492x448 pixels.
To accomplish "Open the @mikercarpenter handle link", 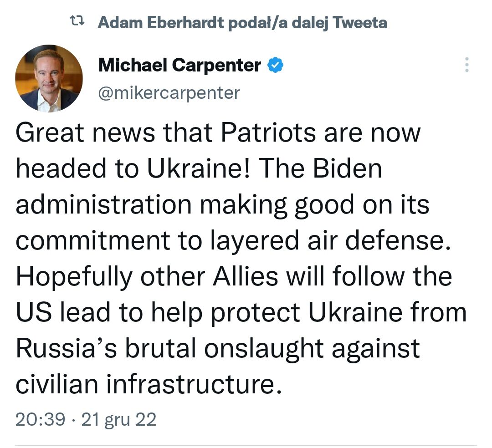I will pos(169,93).
